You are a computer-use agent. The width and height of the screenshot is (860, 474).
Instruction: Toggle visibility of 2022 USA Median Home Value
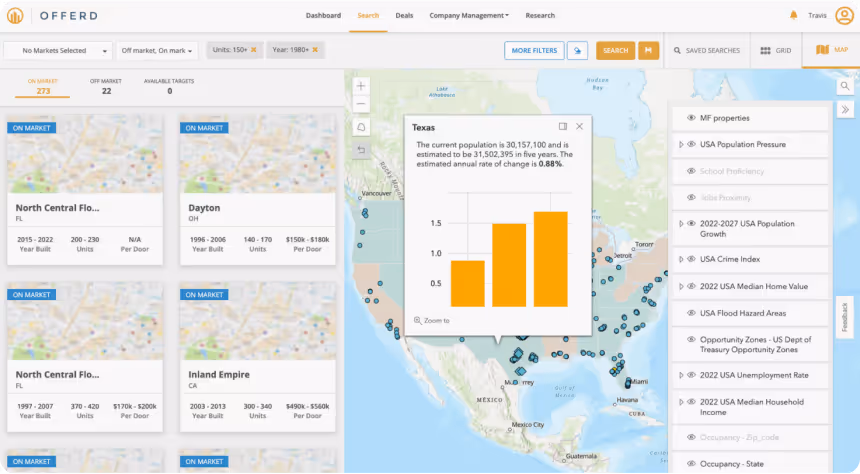click(691, 286)
